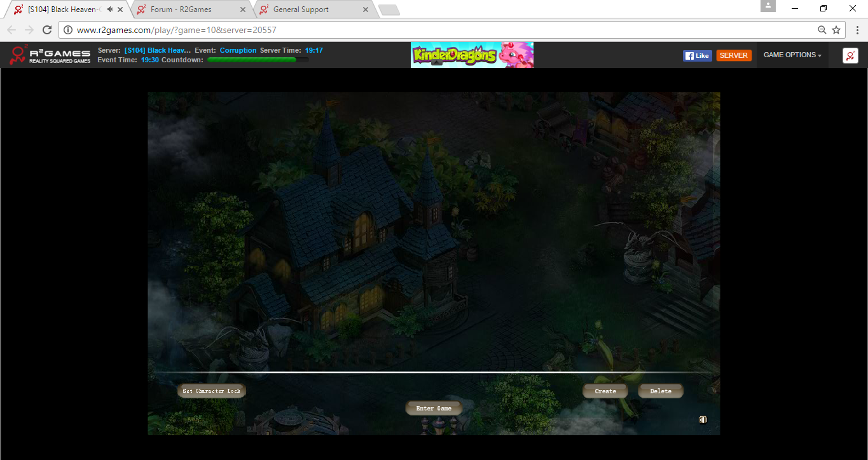Click the Server Time value 19:17
Viewport: 868px width, 460px height.
[314, 50]
